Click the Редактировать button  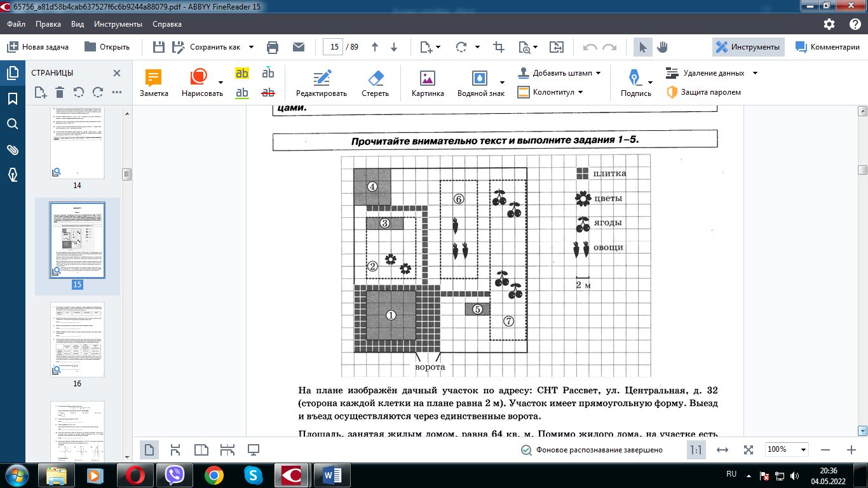pos(322,83)
